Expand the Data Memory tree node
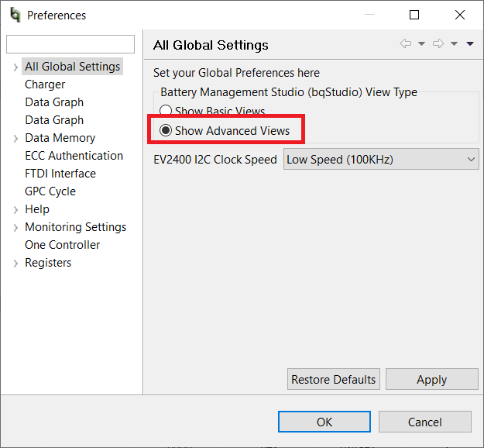 (15, 139)
